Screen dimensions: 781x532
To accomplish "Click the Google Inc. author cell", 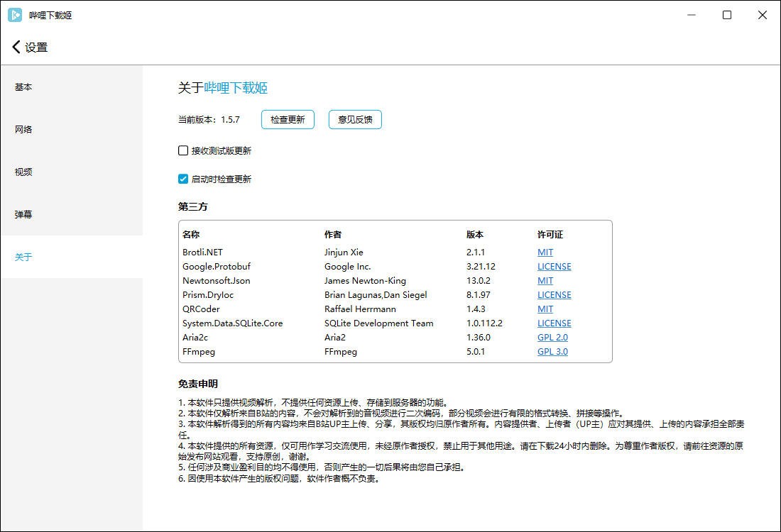I will (348, 266).
